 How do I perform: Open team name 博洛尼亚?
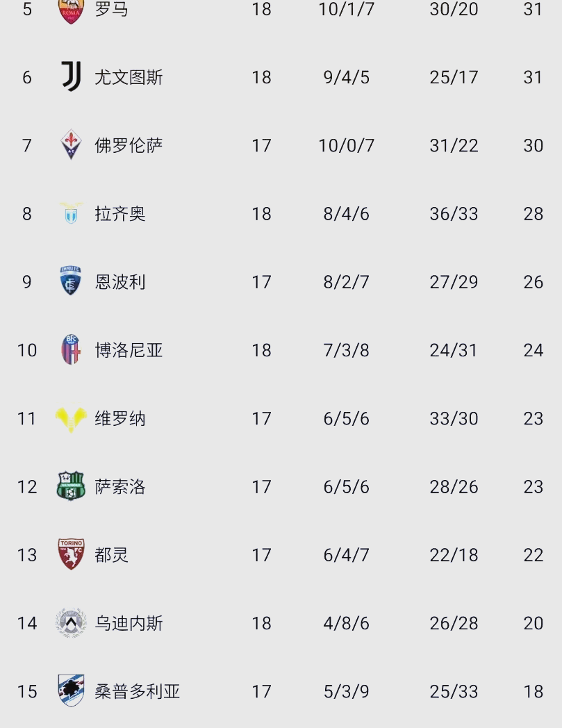coord(129,350)
